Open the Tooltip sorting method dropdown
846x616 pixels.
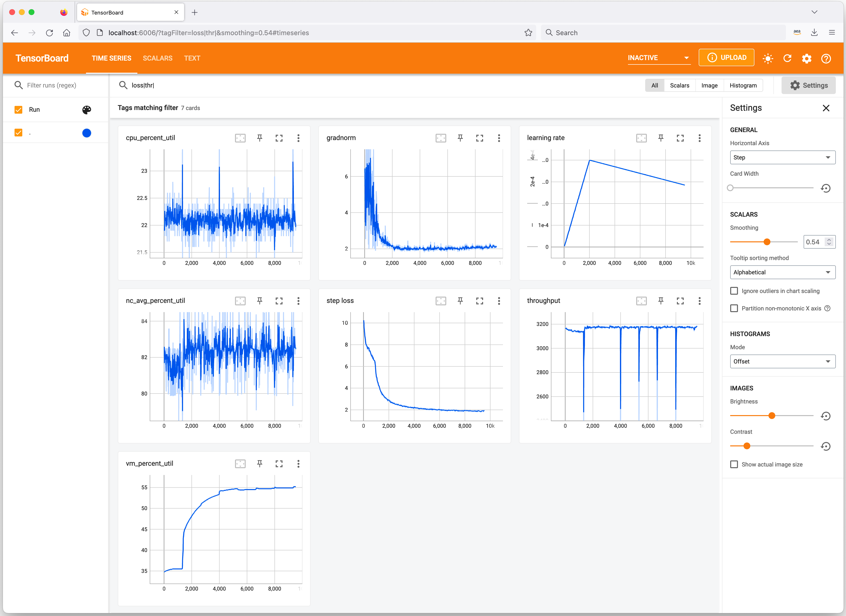point(782,272)
